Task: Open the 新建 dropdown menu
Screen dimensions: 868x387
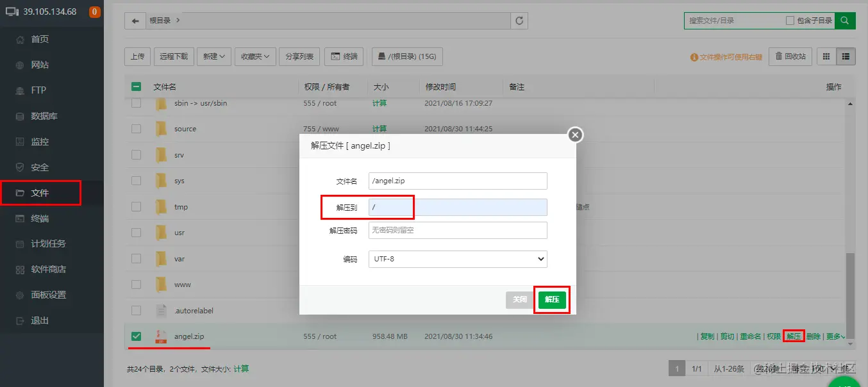Action: pyautogui.click(x=213, y=56)
